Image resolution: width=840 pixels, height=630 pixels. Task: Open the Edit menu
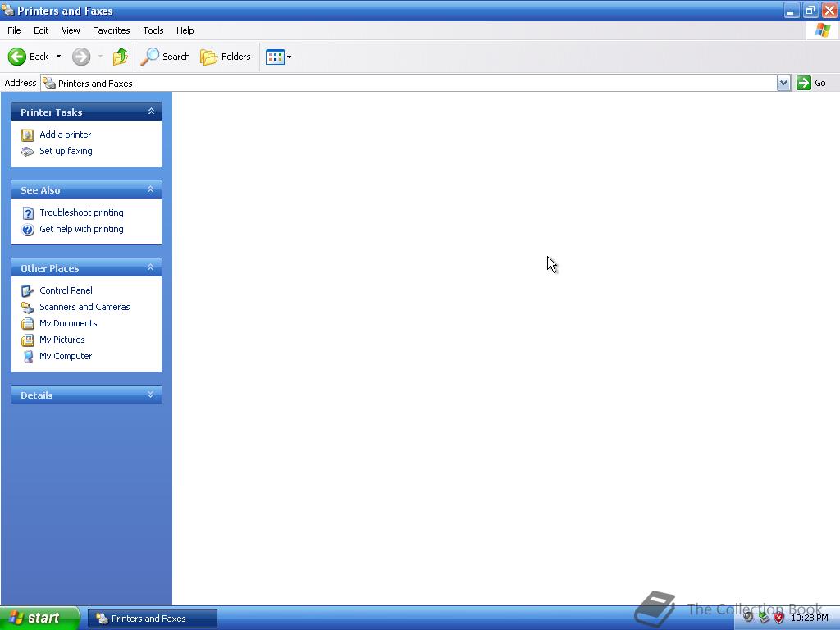pos(41,30)
